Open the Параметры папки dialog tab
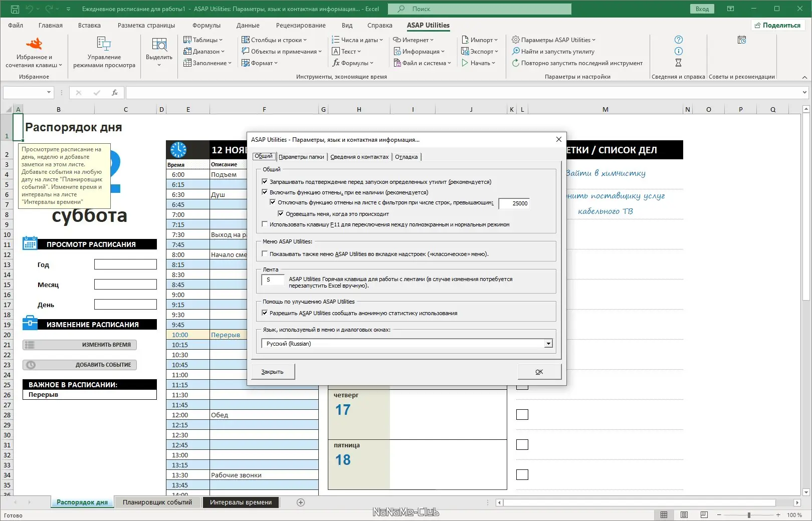Image resolution: width=812 pixels, height=521 pixels. (301, 157)
